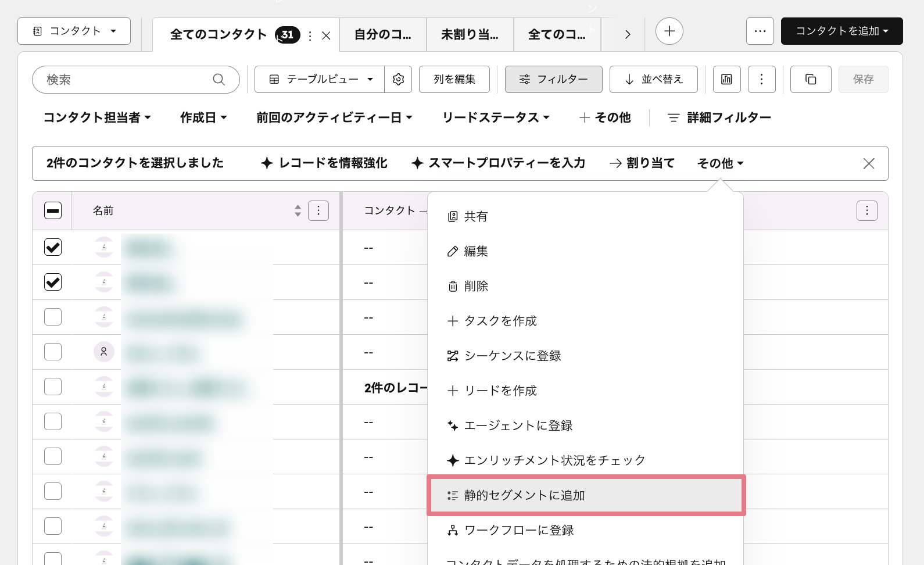Check the third contact row checkbox
The height and width of the screenshot is (565, 924).
point(53,317)
